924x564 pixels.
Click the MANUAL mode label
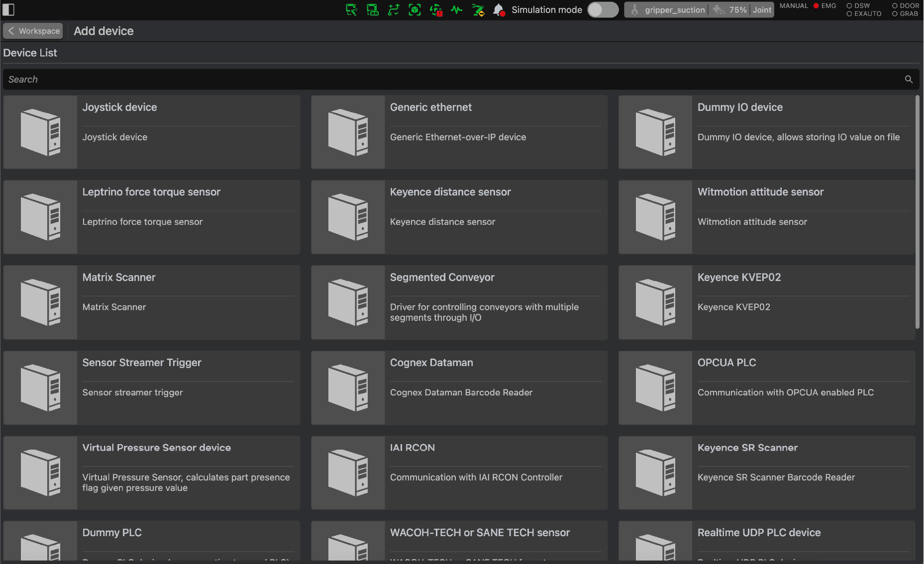(x=794, y=6)
